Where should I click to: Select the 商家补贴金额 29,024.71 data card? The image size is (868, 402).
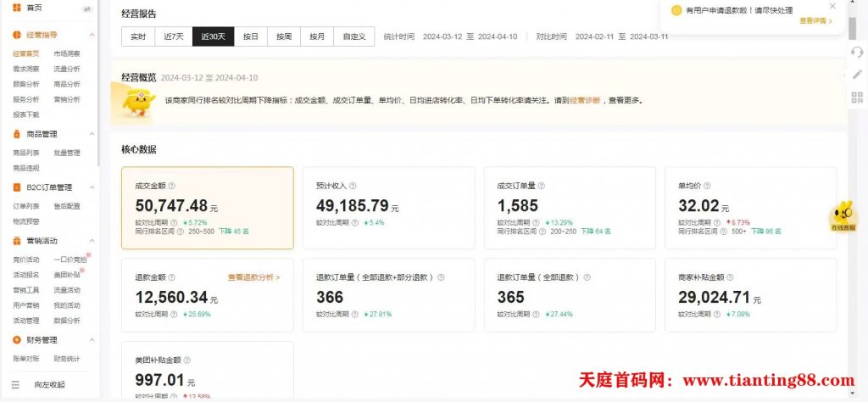pyautogui.click(x=751, y=295)
